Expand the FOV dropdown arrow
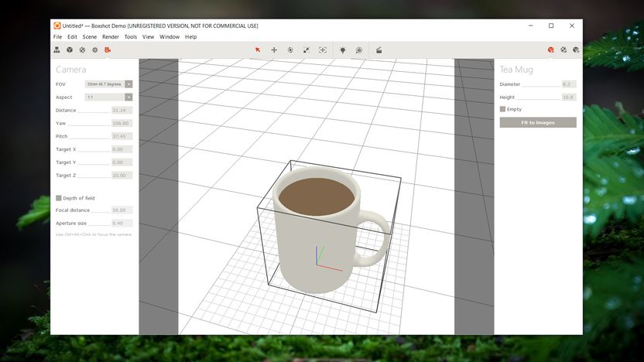 [128, 84]
